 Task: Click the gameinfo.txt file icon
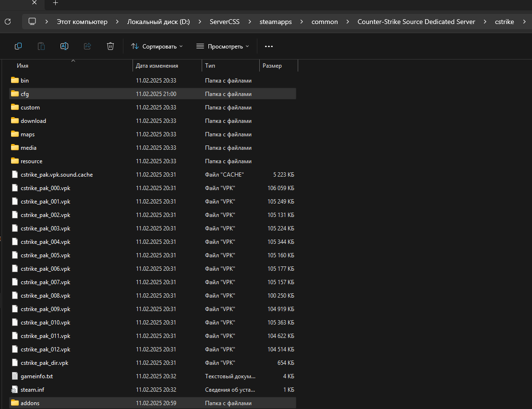point(14,376)
